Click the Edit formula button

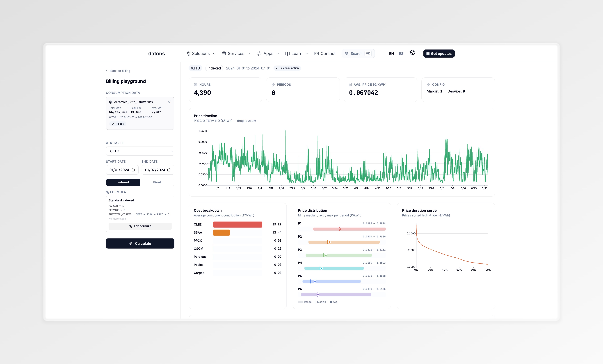(x=140, y=226)
